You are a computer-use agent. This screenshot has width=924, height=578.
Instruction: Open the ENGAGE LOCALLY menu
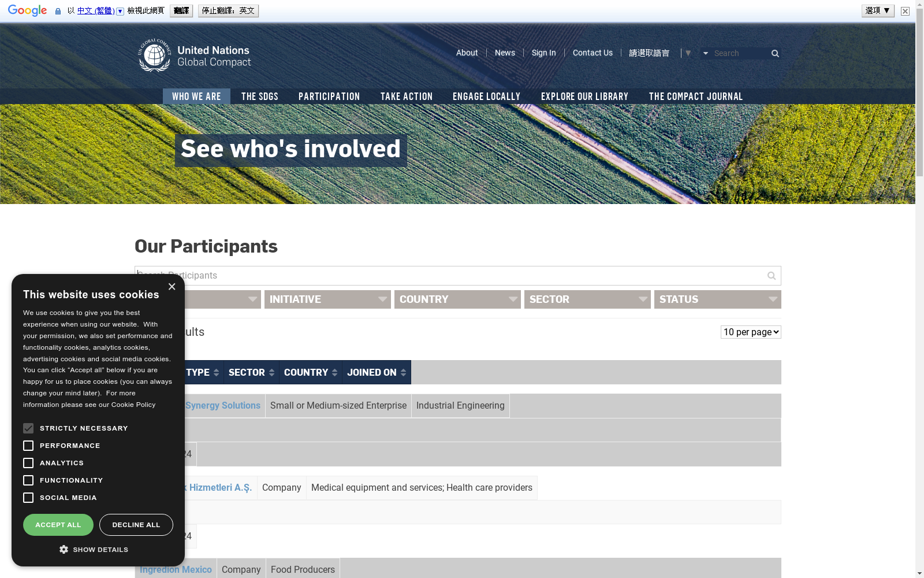click(x=486, y=97)
